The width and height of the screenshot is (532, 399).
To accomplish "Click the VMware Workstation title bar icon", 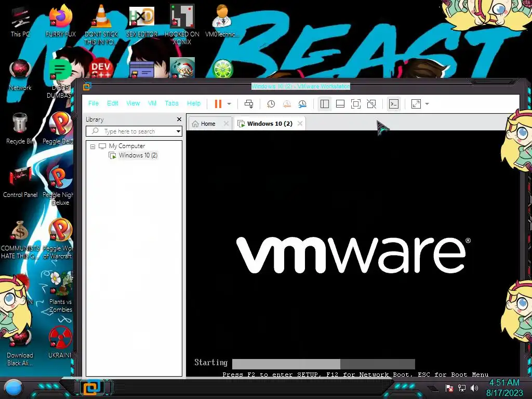I will [87, 87].
